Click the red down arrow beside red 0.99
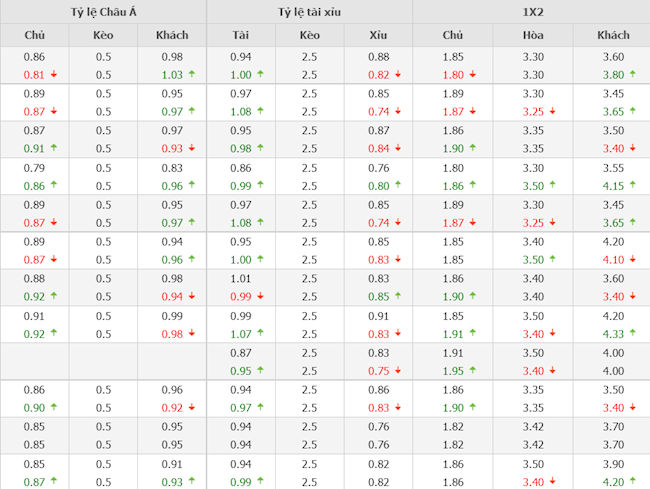 tap(260, 296)
